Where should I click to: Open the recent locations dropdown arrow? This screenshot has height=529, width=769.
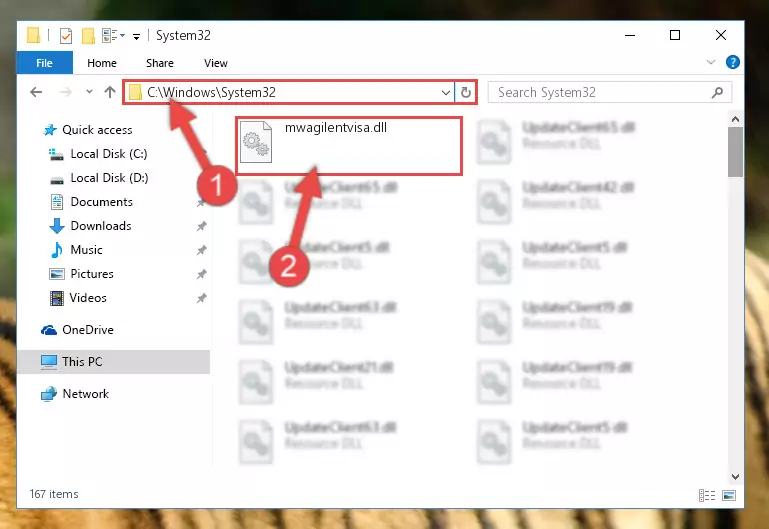89,91
